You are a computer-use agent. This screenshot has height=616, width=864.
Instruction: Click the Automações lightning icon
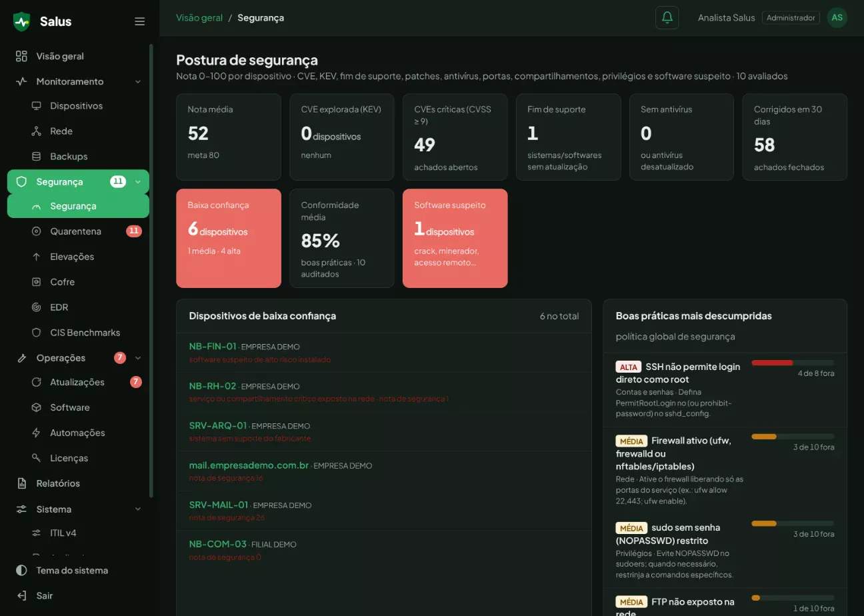pyautogui.click(x=36, y=433)
